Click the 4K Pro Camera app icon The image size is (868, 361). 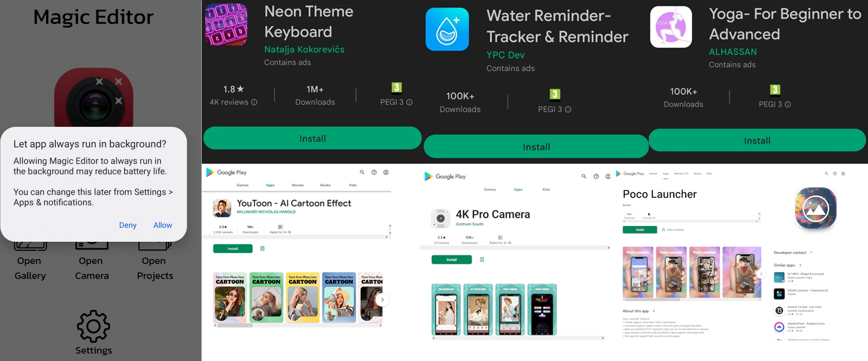[441, 218]
